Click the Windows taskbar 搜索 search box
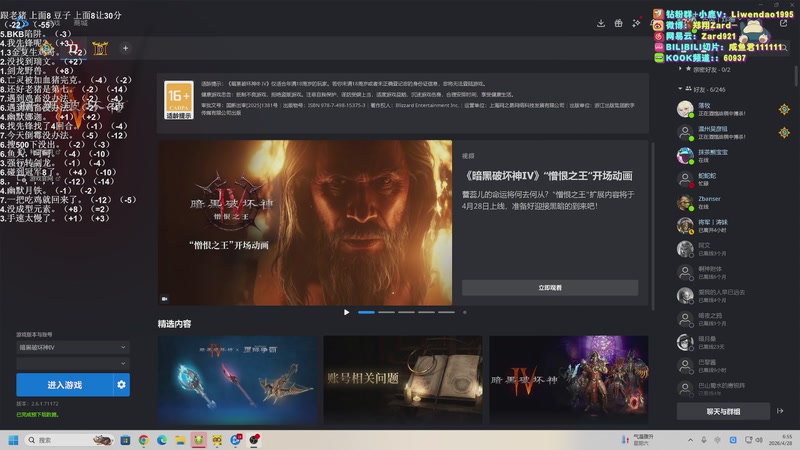The height and width of the screenshot is (450, 800). 69,440
